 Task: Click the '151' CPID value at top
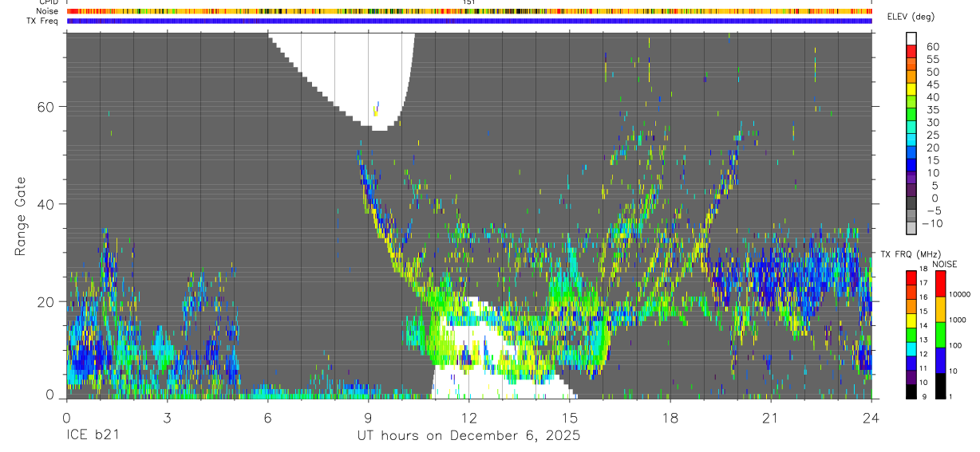(x=469, y=2)
